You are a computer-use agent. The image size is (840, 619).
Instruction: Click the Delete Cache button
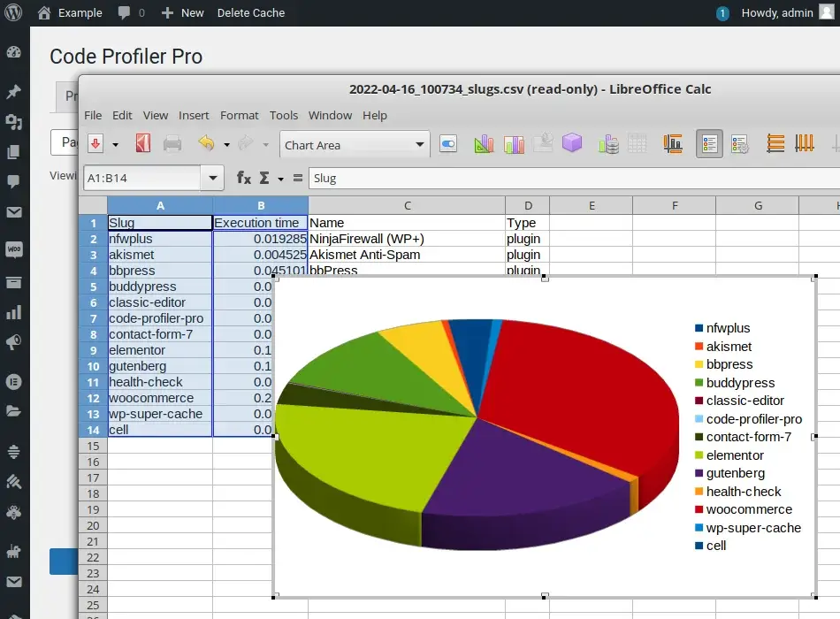(253, 12)
